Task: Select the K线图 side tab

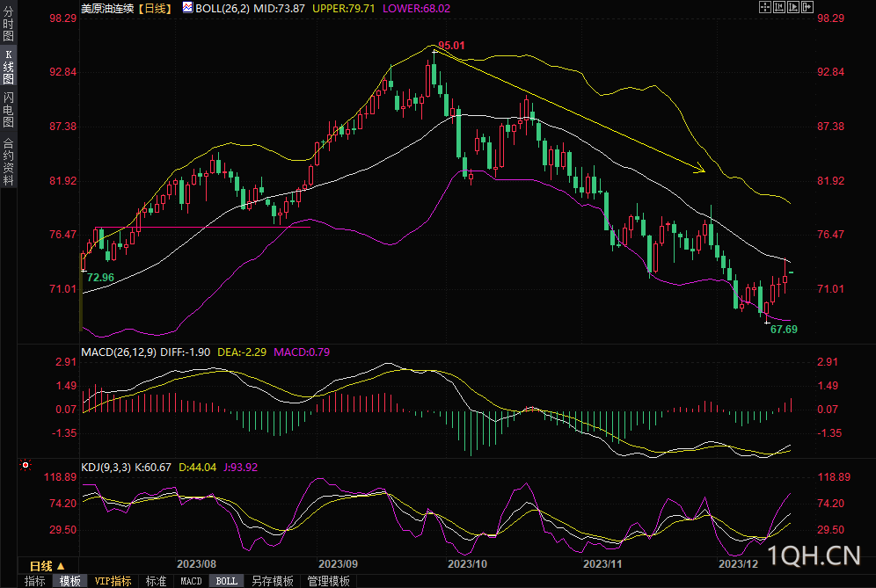Action: point(8,66)
